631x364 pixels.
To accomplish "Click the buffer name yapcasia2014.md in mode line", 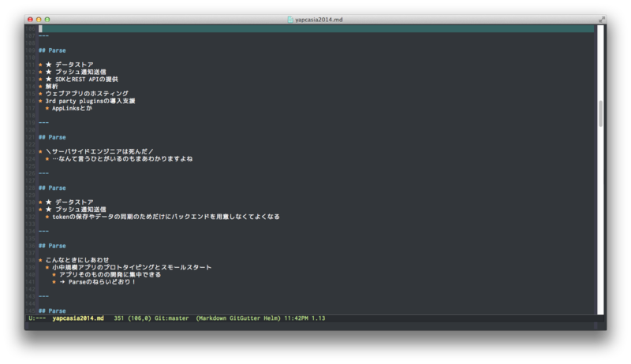I will (78, 318).
